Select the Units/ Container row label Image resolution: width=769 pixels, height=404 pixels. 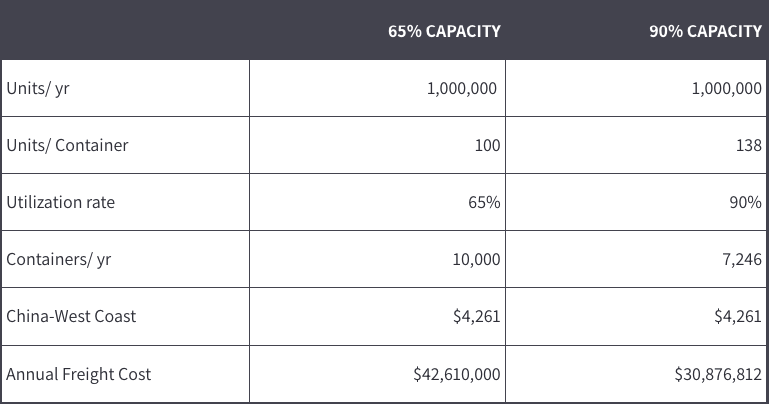[67, 145]
